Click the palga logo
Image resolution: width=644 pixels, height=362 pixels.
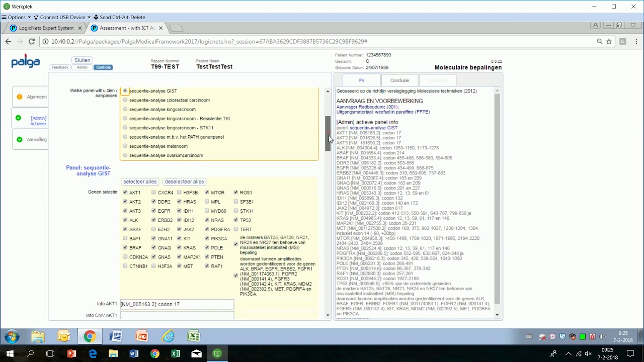26,62
